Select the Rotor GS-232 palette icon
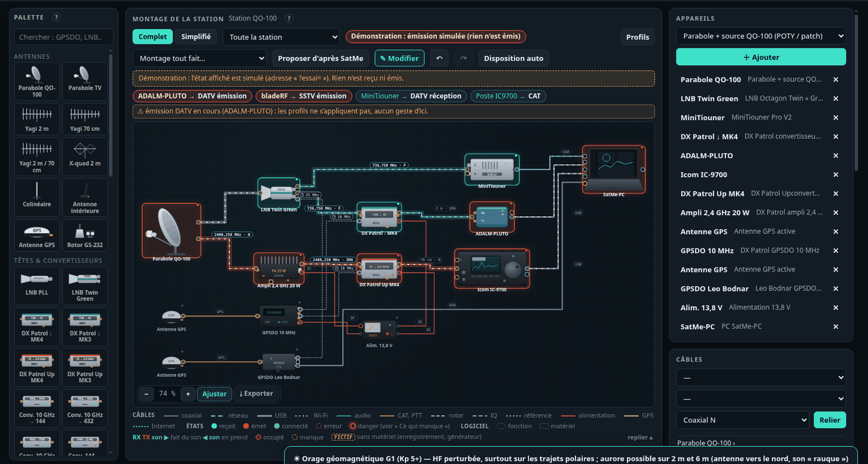The height and width of the screenshot is (464, 868). click(85, 235)
